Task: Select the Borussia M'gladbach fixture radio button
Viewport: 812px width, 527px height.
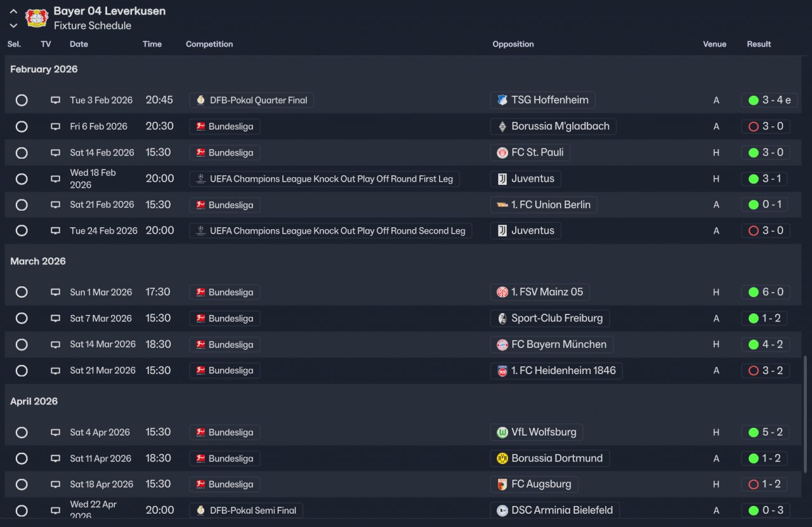Action: click(x=22, y=126)
